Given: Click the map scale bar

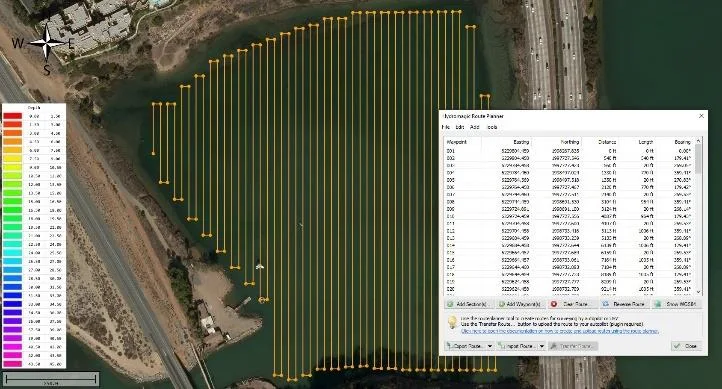Looking at the screenshot, I should pos(51,380).
